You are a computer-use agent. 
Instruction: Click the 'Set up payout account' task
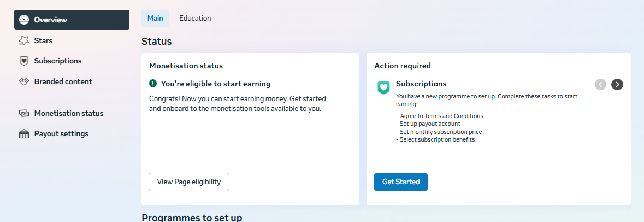[x=429, y=124]
